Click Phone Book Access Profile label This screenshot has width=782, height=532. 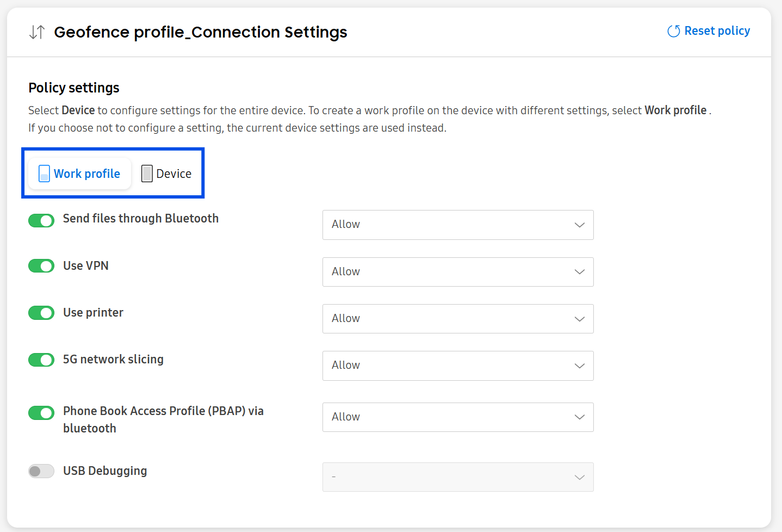pos(163,419)
